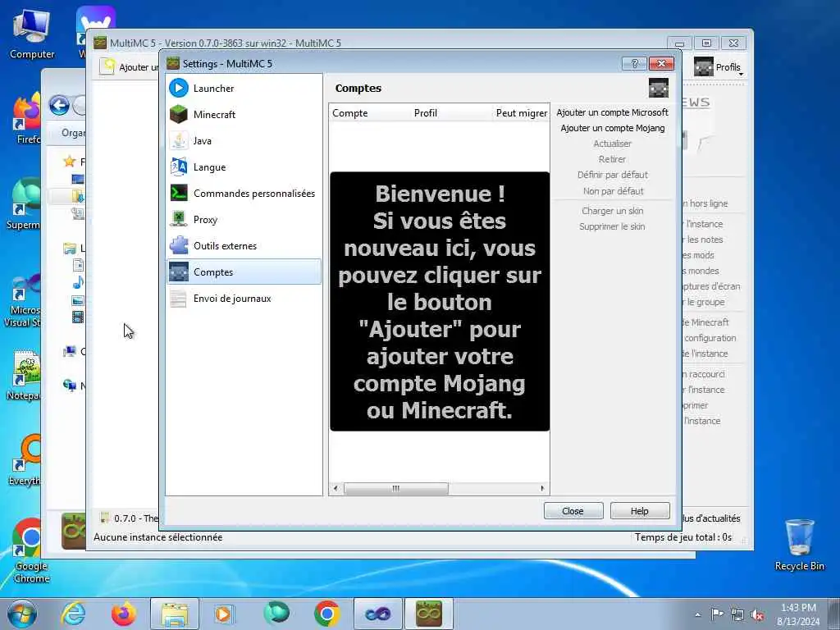Screen dimensions: 840x630
Task: Close the Settings dialog with Close button
Action: (x=573, y=511)
